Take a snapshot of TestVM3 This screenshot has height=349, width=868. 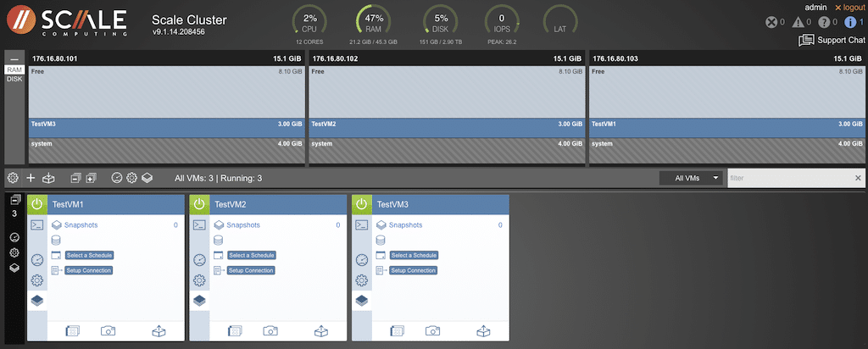tap(432, 330)
